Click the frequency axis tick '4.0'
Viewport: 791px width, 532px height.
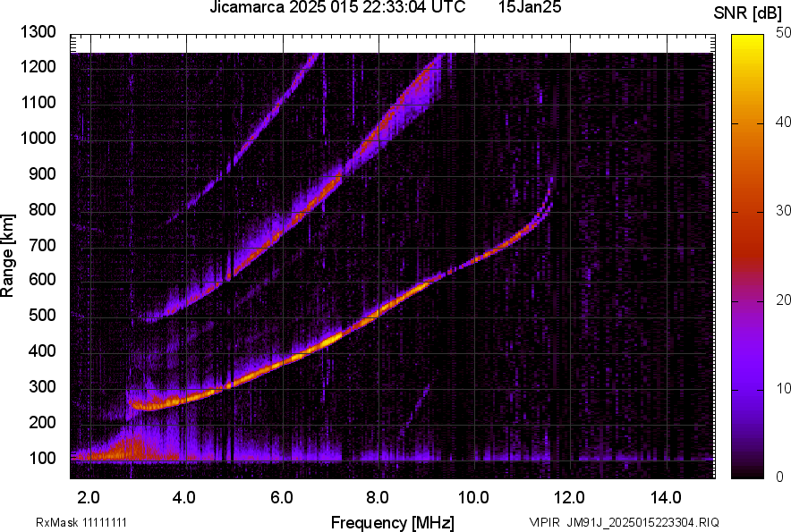[x=183, y=498]
